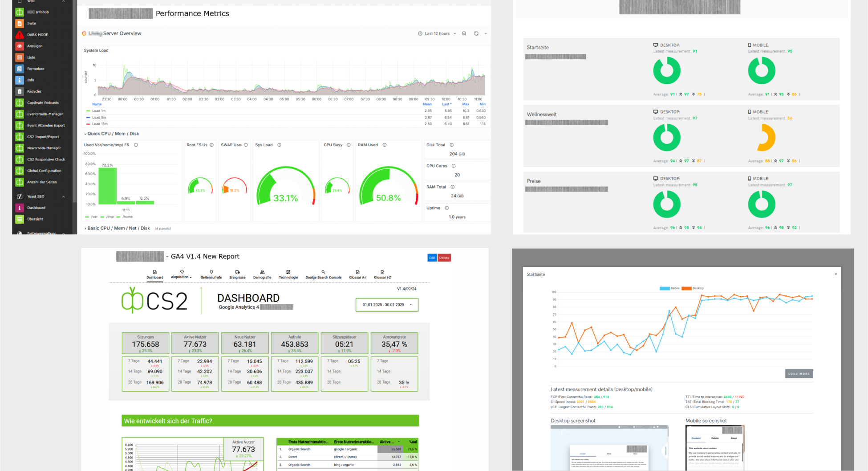This screenshot has height=471, width=868.
Task: Click the blue Edit button
Action: click(x=432, y=258)
